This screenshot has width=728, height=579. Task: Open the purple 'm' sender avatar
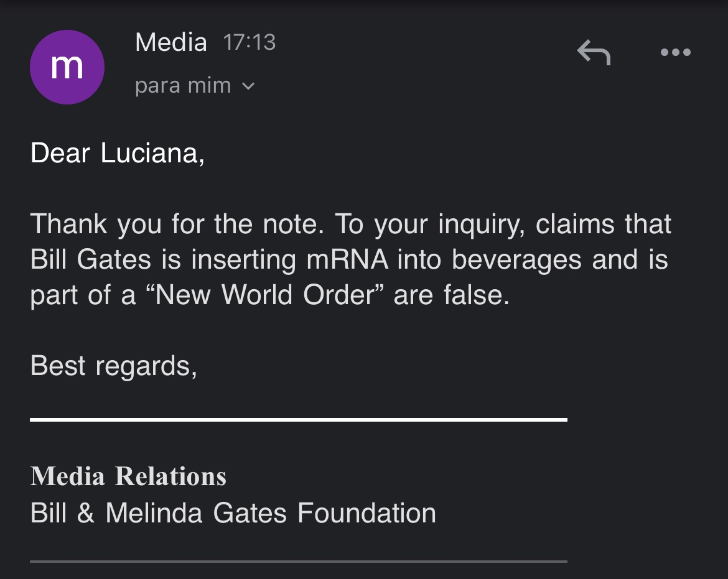tap(67, 67)
